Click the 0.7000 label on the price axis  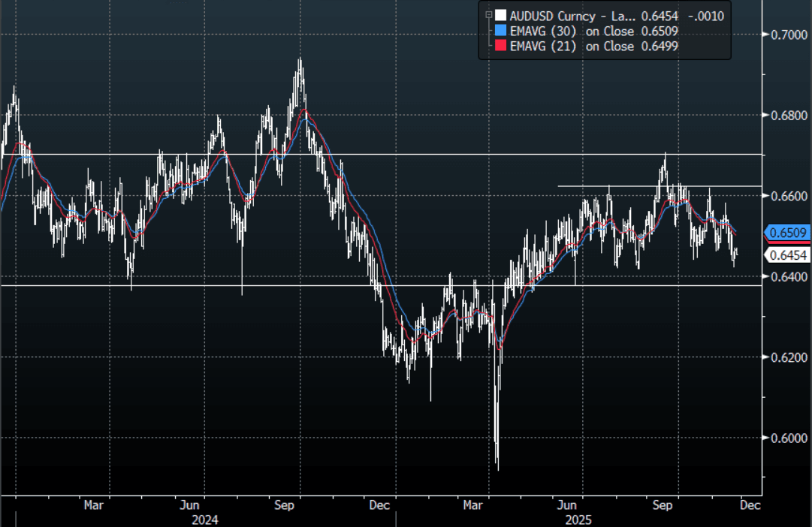pos(784,35)
